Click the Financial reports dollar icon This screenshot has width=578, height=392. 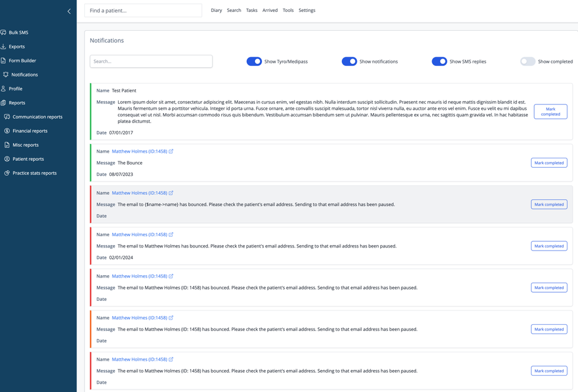(7, 131)
